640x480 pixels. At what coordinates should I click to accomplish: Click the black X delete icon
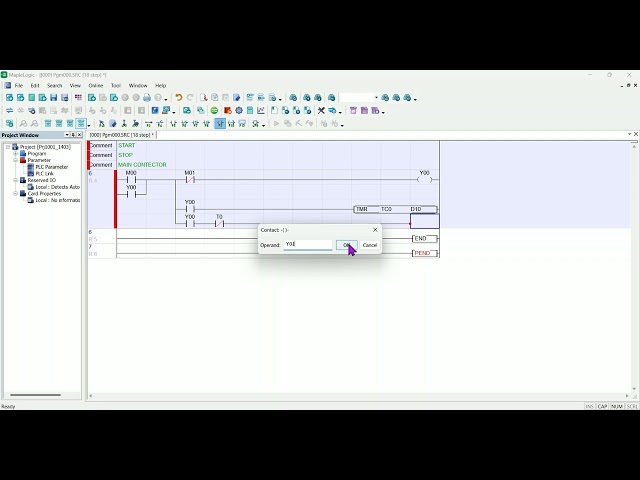click(x=321, y=111)
